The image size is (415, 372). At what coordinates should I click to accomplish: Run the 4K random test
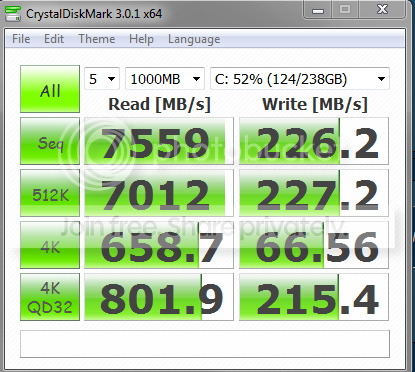[50, 245]
